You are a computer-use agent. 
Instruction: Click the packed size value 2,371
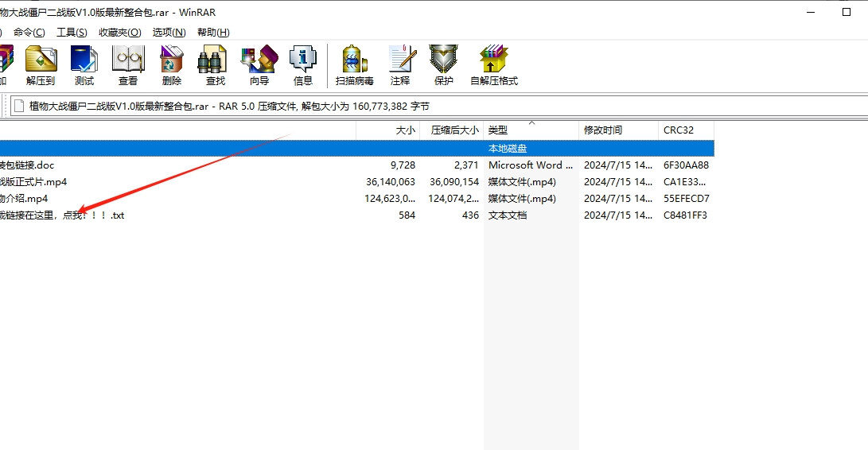coord(466,165)
